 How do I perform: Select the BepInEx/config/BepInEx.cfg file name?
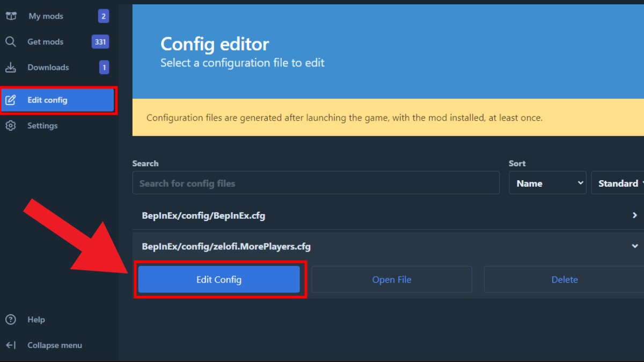203,216
